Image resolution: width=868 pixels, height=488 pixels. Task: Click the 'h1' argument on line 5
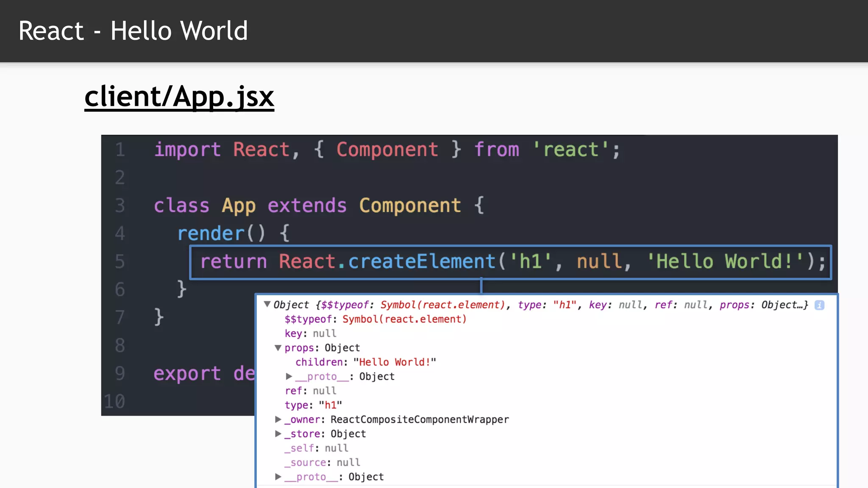point(531,261)
